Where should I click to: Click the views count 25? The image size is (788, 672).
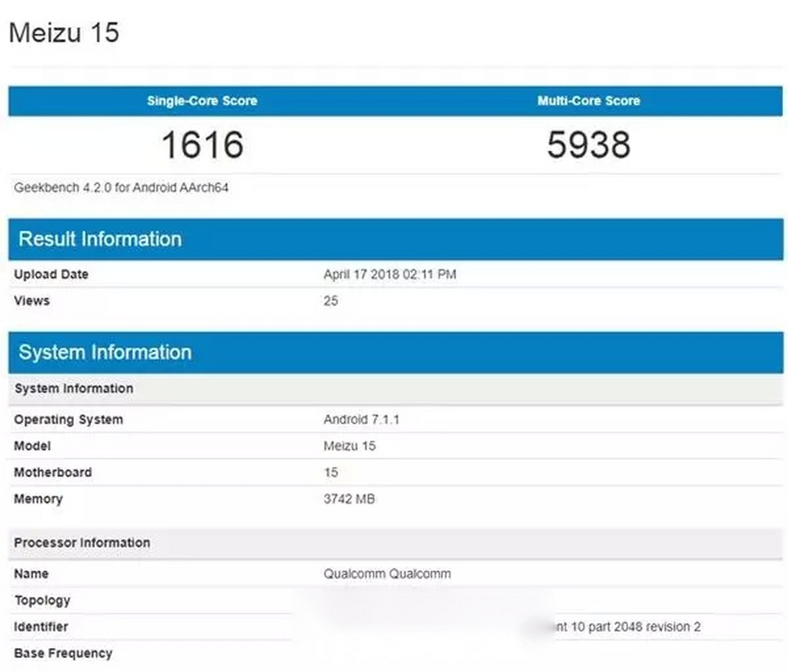(x=331, y=301)
